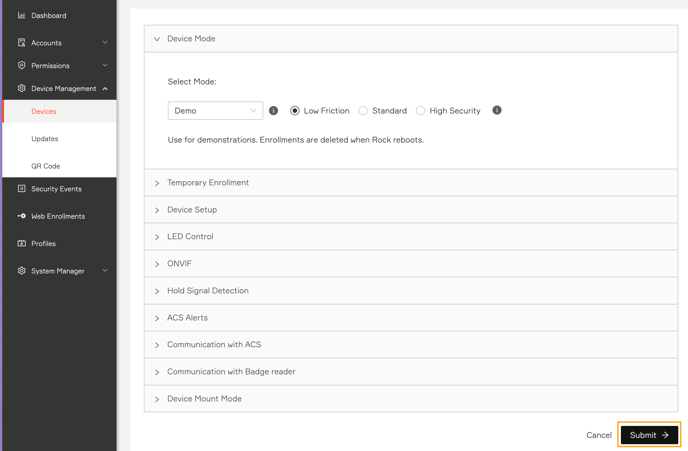Click the Submit button
Viewport: 688px width, 451px height.
[649, 435]
